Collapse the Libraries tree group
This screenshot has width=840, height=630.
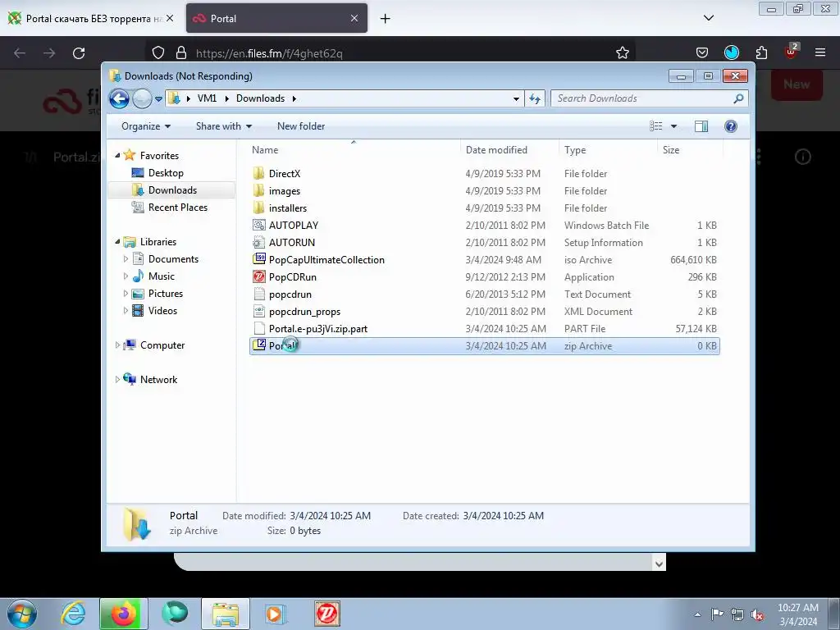117,242
